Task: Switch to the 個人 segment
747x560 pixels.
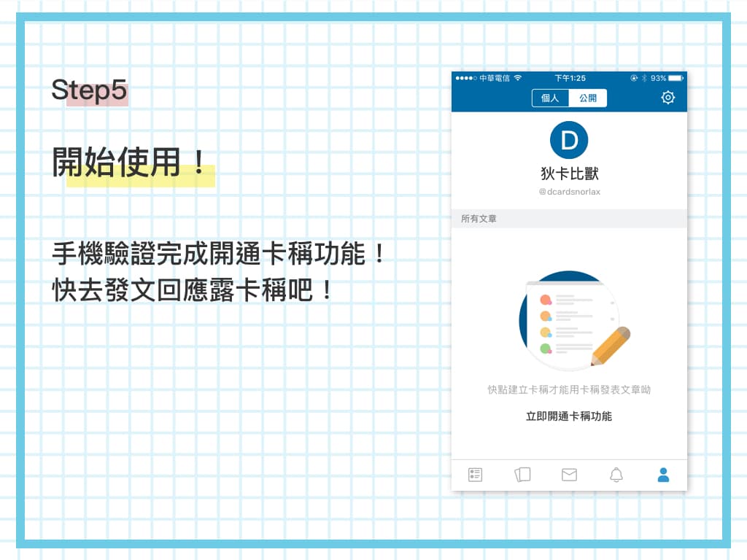Action: (550, 98)
